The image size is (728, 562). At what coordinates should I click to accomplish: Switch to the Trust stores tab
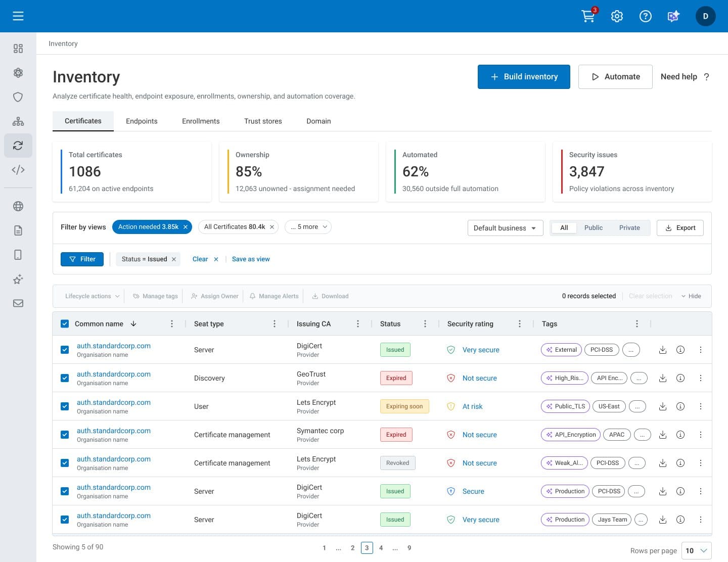[x=263, y=121]
